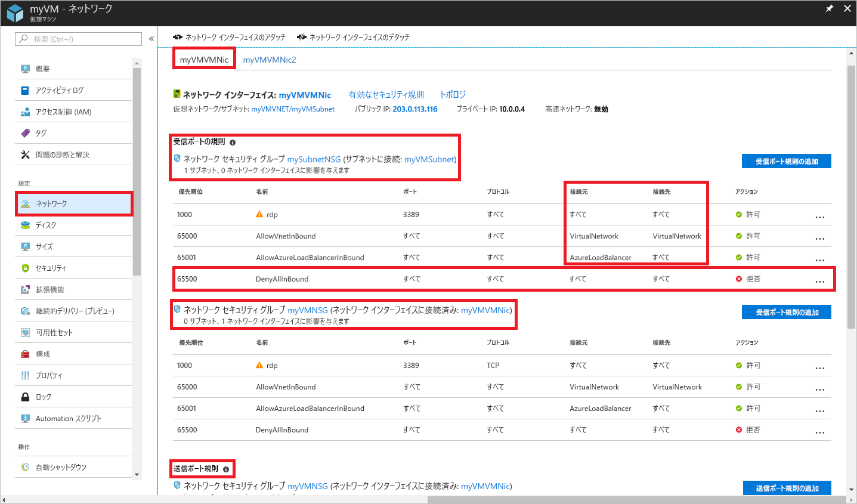Click the 送信ポート規則の追加 button
This screenshot has width=857, height=504.
coord(787,488)
